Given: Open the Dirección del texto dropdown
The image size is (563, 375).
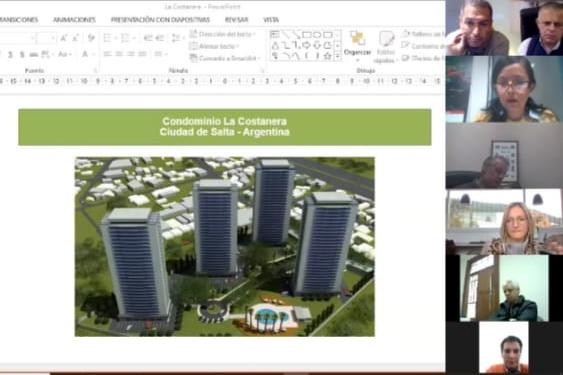Looking at the screenshot, I should 222,34.
